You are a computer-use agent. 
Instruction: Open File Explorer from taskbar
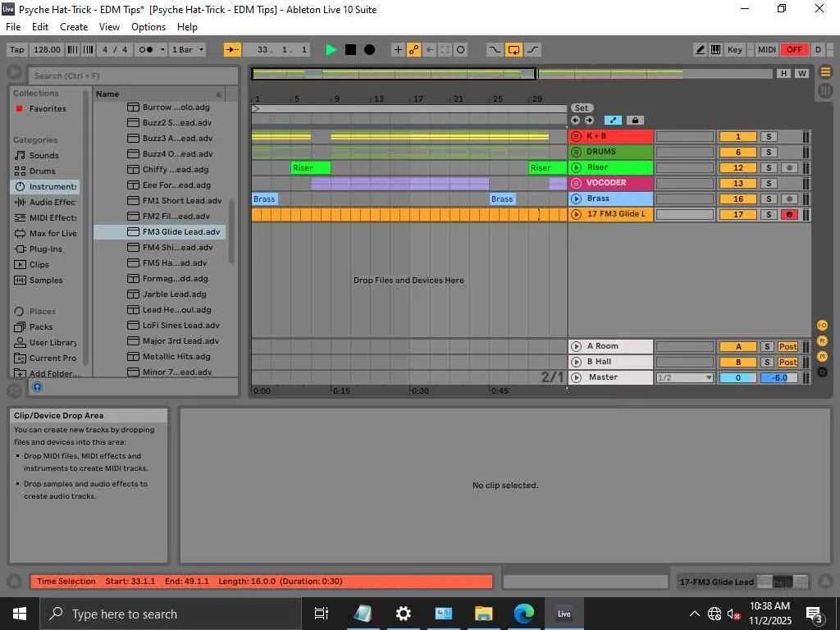tap(483, 614)
